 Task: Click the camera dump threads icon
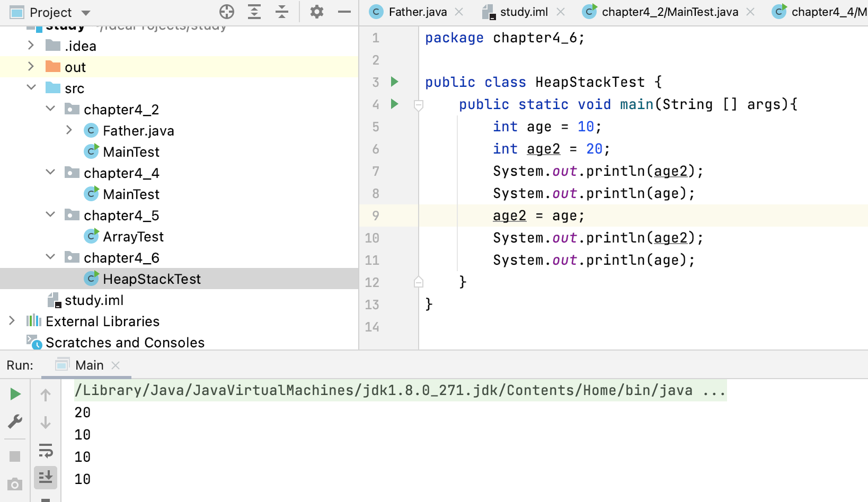(x=15, y=484)
